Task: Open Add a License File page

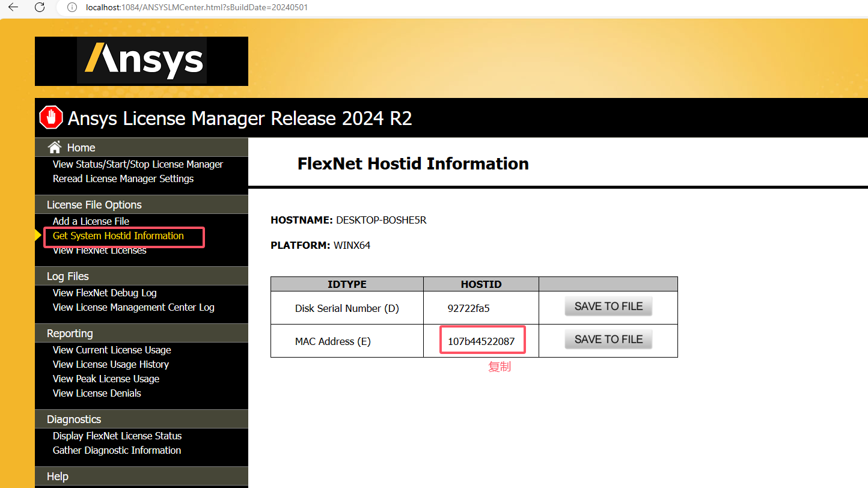Action: coord(90,221)
